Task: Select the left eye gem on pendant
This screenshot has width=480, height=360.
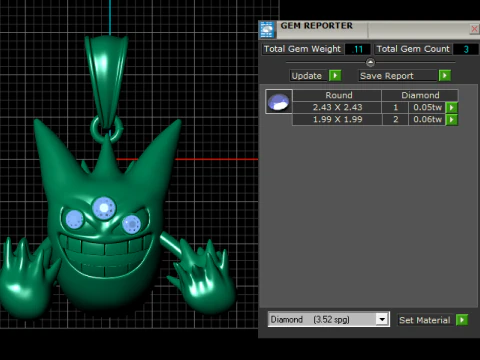Action: pyautogui.click(x=74, y=220)
